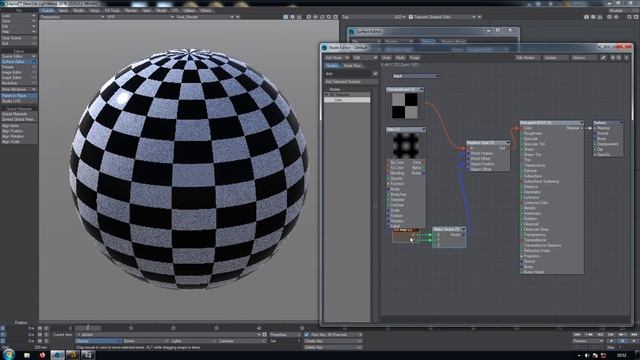The width and height of the screenshot is (640, 360).
Task: Open the Surface Editor
Action: click(x=19, y=62)
